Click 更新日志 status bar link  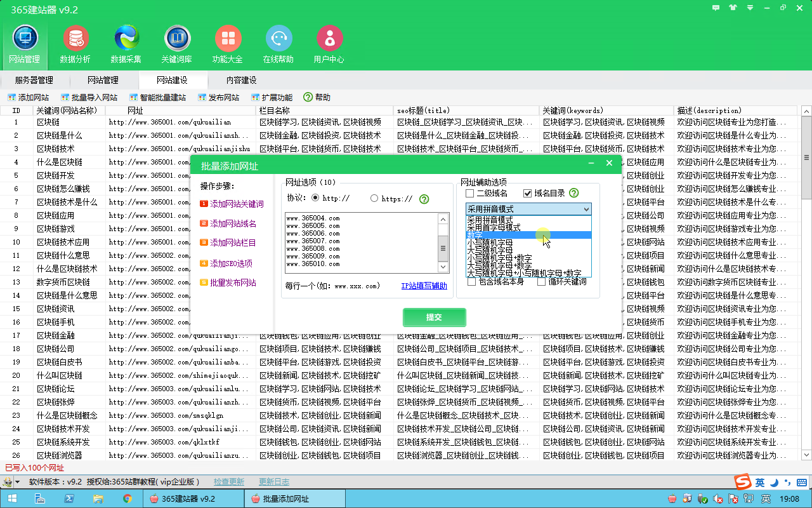click(274, 482)
